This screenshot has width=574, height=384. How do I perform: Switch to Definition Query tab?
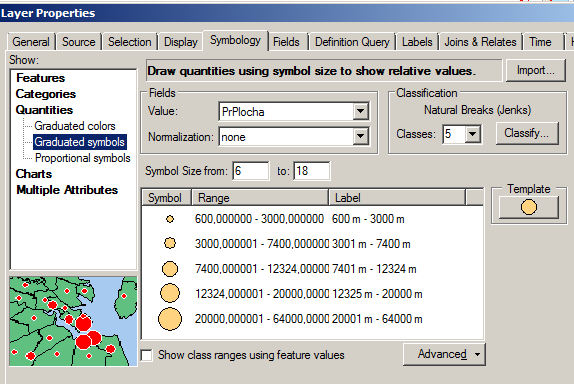(x=352, y=42)
